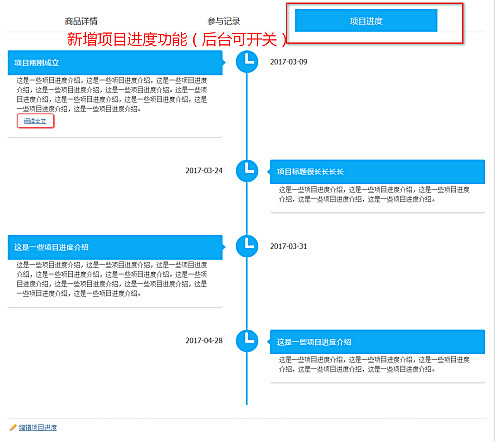This screenshot has width=500, height=442.
Task: Click the description text under 项目刚刚成立
Action: click(x=112, y=95)
